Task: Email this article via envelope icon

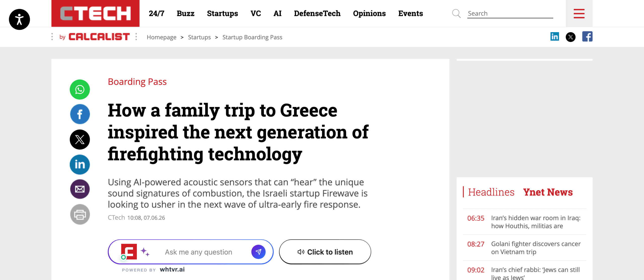Action: coord(80,189)
